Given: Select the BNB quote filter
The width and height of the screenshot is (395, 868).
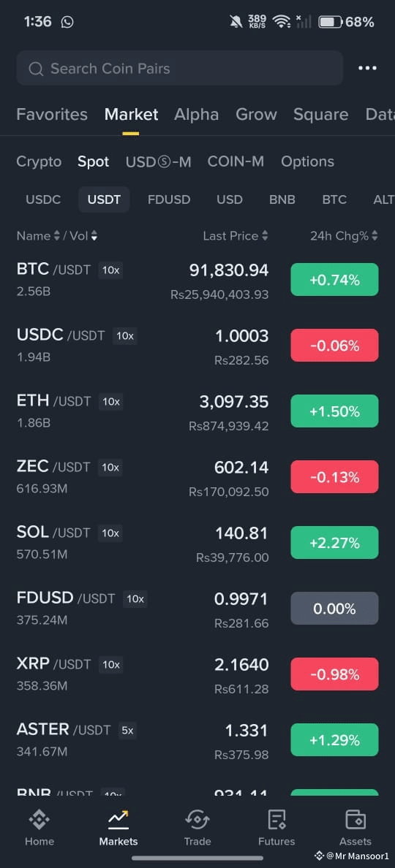Looking at the screenshot, I should pos(282,200).
